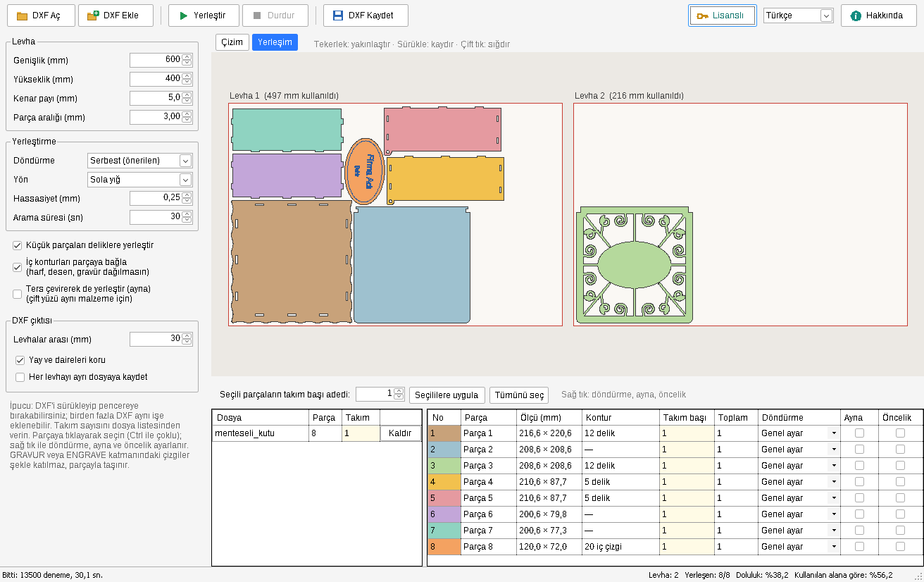
Task: Open the Döndürme dropdown set to Serbest (önerilen)
Action: (140, 161)
